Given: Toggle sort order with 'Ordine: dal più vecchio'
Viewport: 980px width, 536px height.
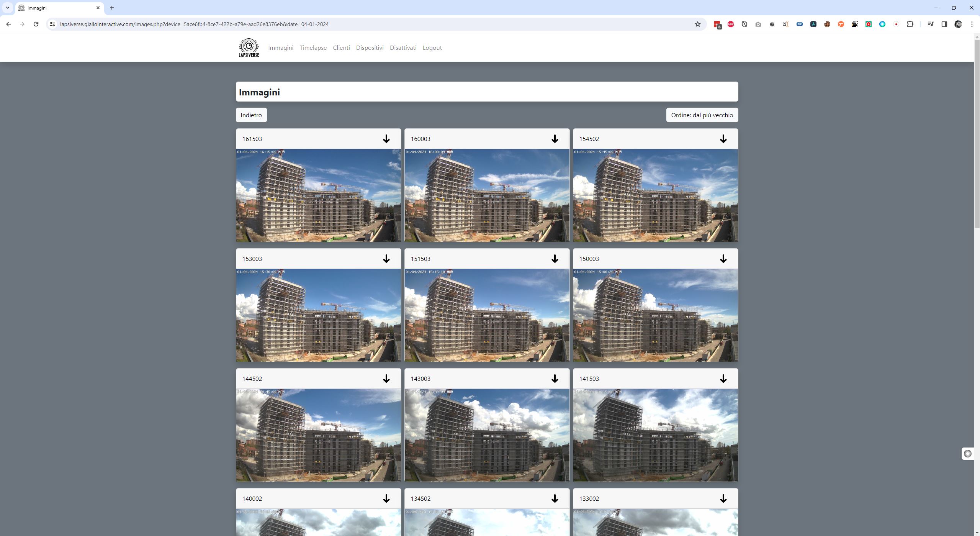Looking at the screenshot, I should click(701, 115).
